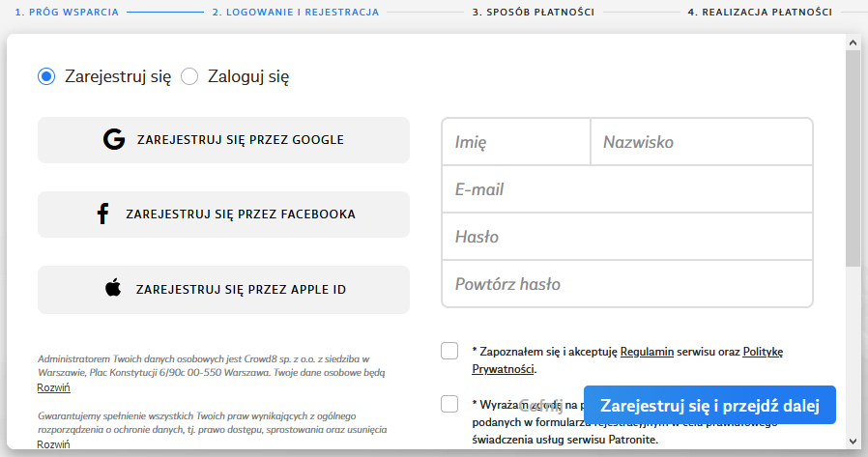Click the Imię input field

515,142
